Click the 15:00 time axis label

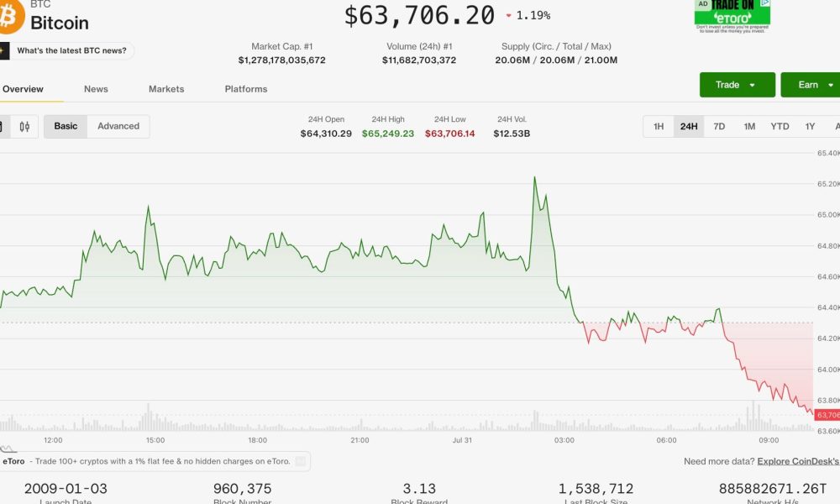coord(155,440)
